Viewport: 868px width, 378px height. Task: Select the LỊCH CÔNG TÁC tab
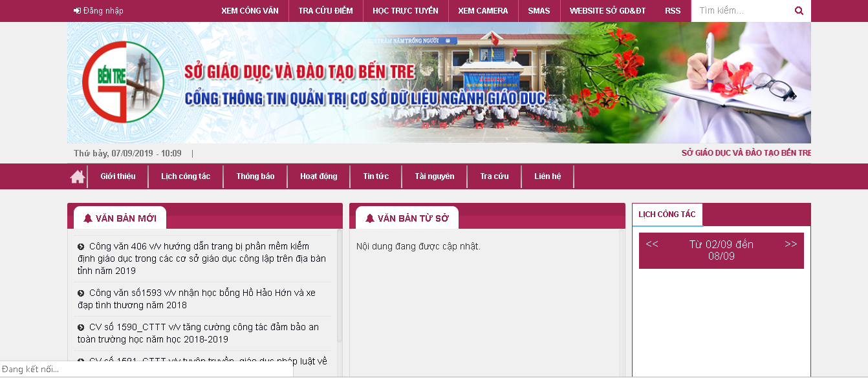pyautogui.click(x=667, y=215)
